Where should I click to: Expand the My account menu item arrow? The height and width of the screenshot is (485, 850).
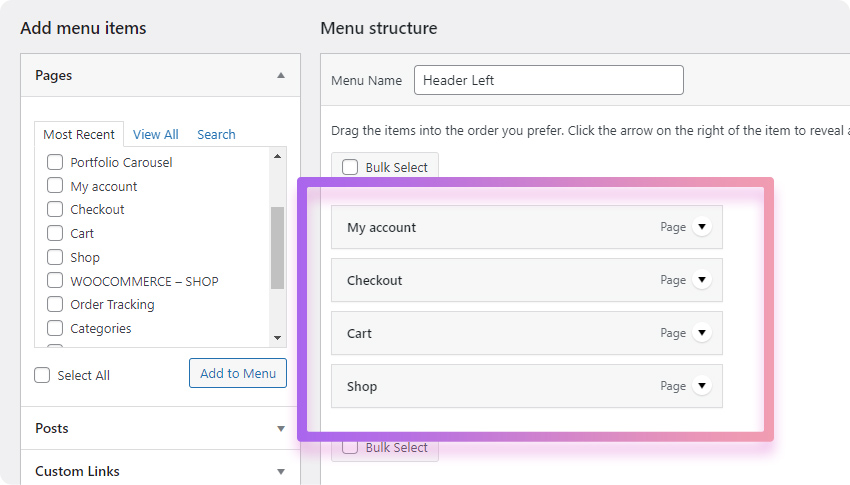701,227
